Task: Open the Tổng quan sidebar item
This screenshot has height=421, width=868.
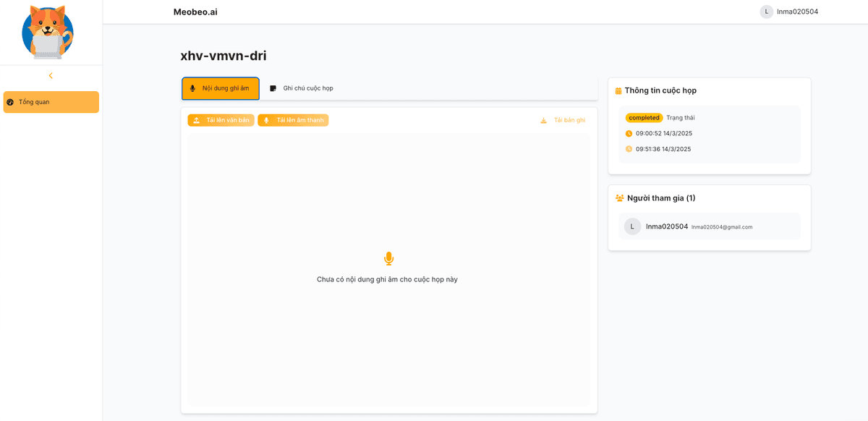Action: [51, 102]
